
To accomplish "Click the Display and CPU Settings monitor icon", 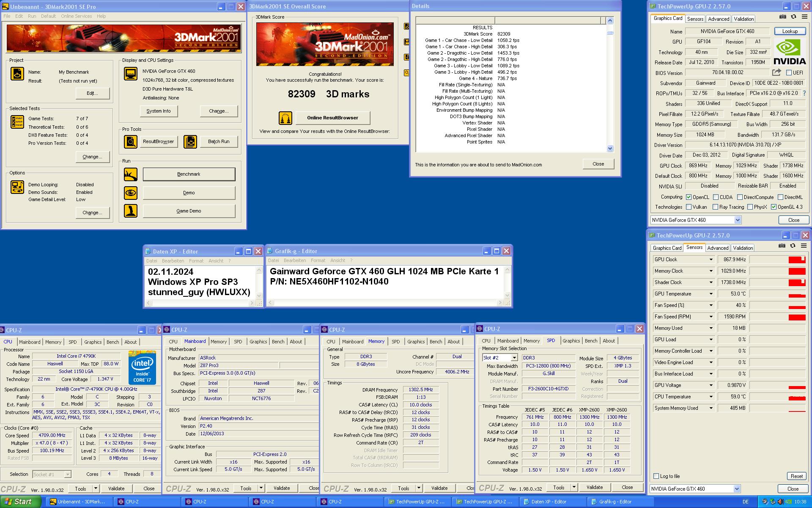I will pyautogui.click(x=131, y=74).
